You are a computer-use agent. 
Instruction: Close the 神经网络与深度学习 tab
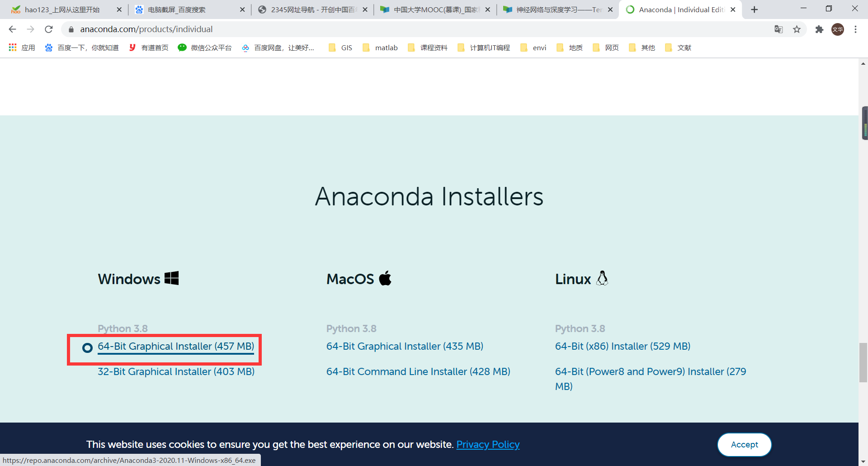tap(610, 10)
